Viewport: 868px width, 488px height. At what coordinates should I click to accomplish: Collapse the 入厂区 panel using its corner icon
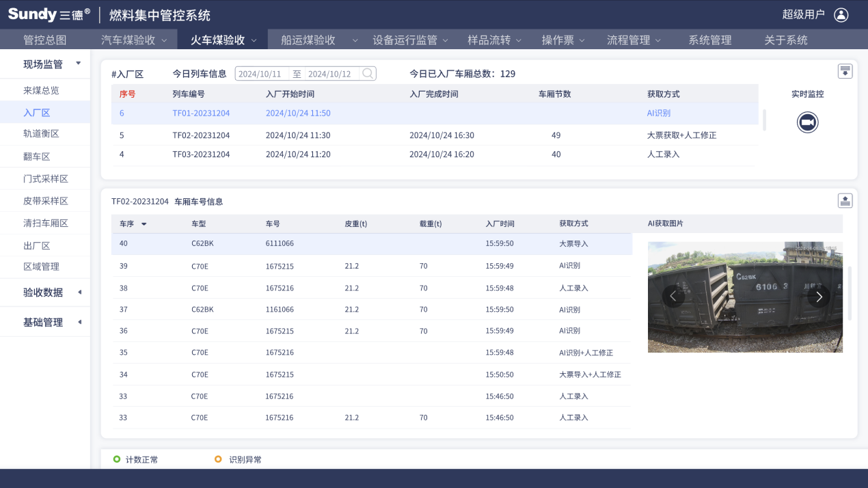tap(845, 70)
